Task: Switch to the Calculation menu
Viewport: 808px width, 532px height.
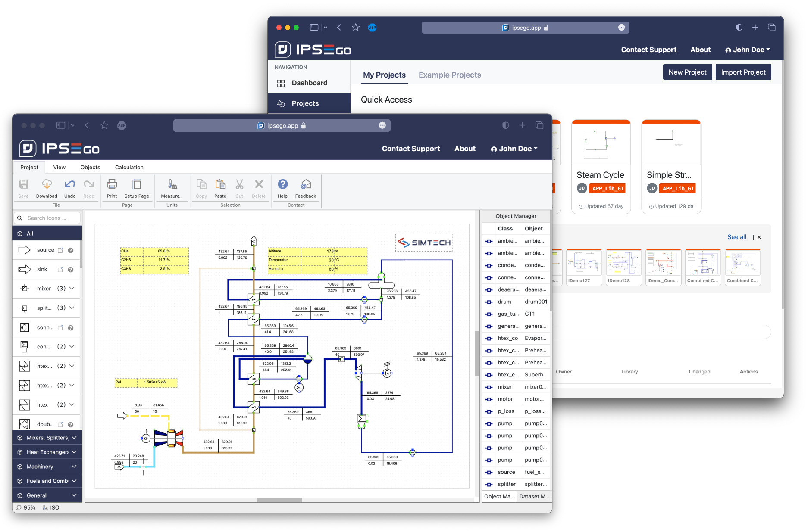Action: click(129, 167)
